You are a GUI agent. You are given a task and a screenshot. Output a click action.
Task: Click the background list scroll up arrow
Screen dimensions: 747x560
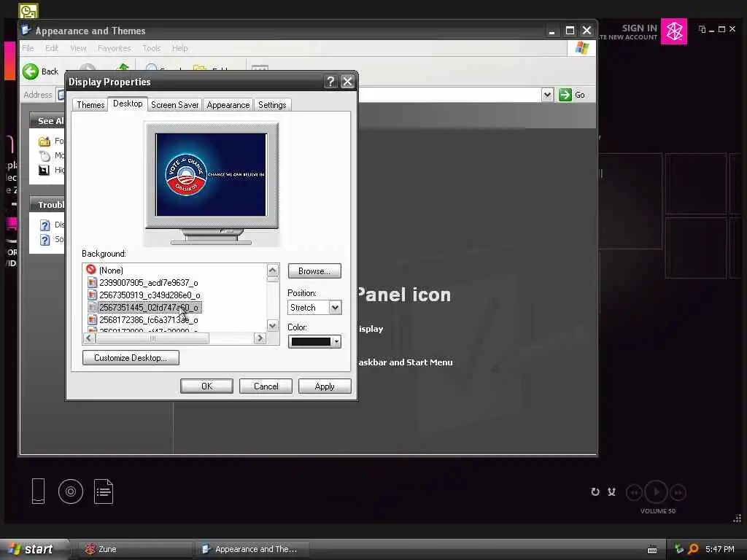[273, 271]
